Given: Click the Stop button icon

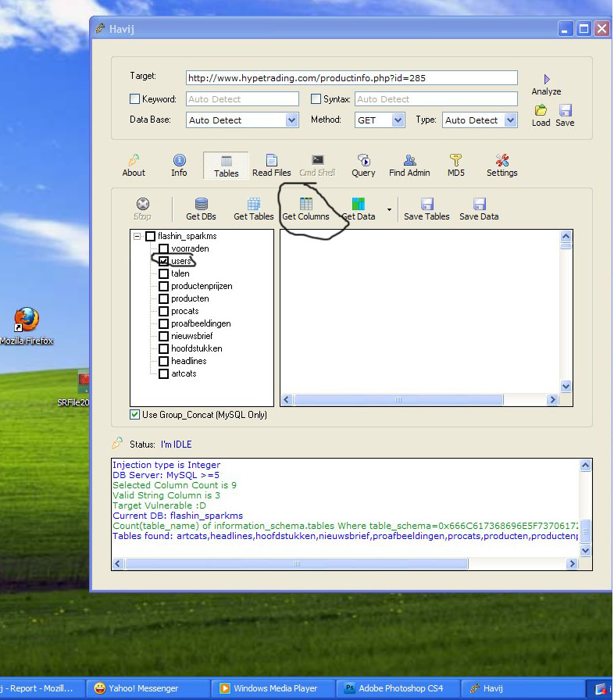Looking at the screenshot, I should 143,204.
